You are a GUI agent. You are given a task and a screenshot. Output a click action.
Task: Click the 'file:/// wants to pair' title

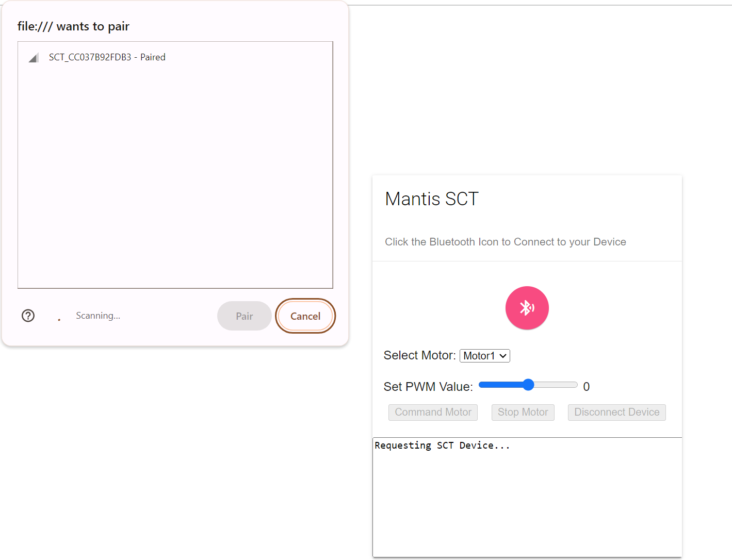[73, 26]
